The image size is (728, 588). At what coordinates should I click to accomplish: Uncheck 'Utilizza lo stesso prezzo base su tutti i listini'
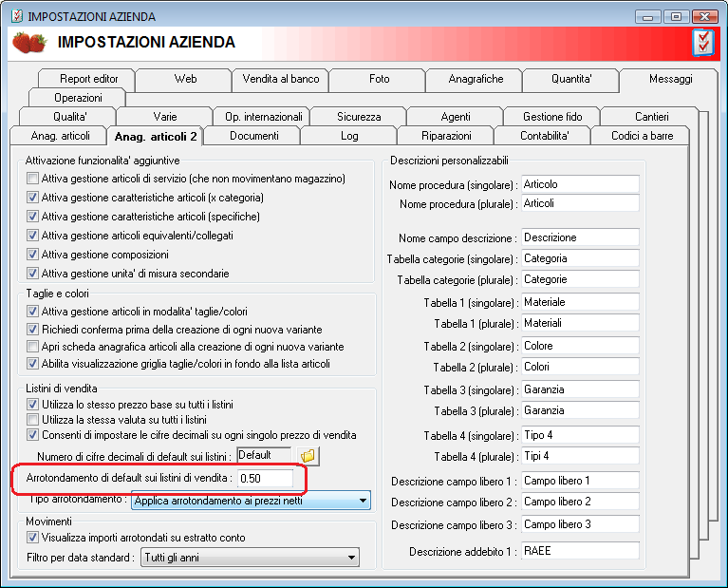point(32,404)
